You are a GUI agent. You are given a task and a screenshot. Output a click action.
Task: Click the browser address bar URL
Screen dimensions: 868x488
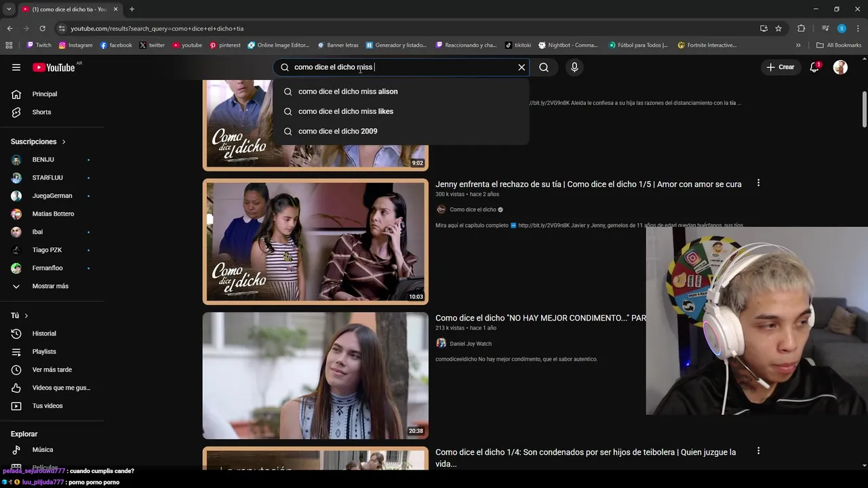(x=157, y=28)
